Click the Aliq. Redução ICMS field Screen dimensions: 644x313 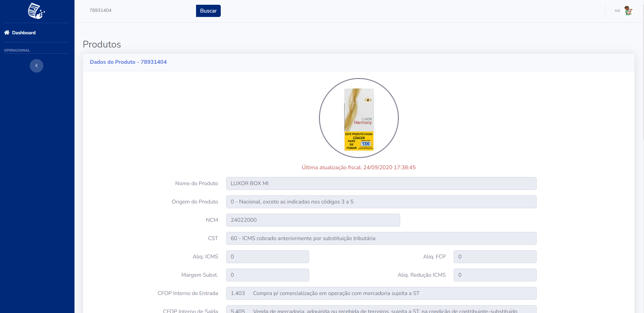click(x=495, y=275)
